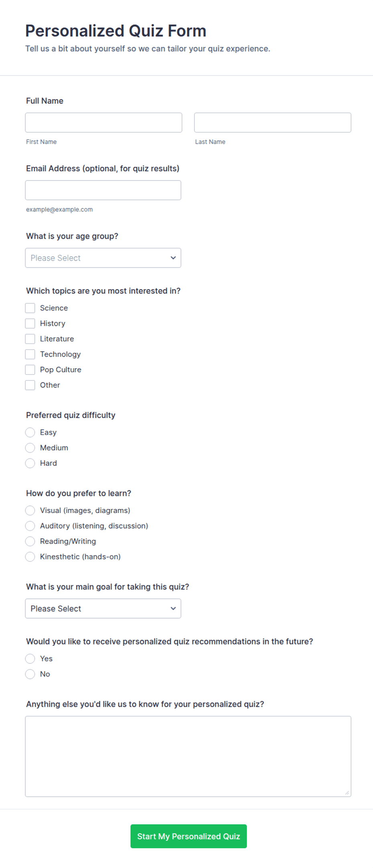This screenshot has height=868, width=373.
Task: Focus the Email Address field
Action: (x=103, y=190)
